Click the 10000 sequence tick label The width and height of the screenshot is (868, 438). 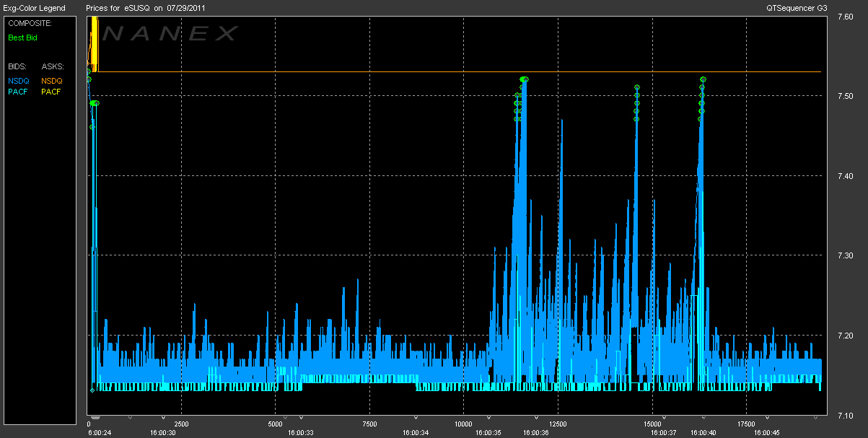463,424
